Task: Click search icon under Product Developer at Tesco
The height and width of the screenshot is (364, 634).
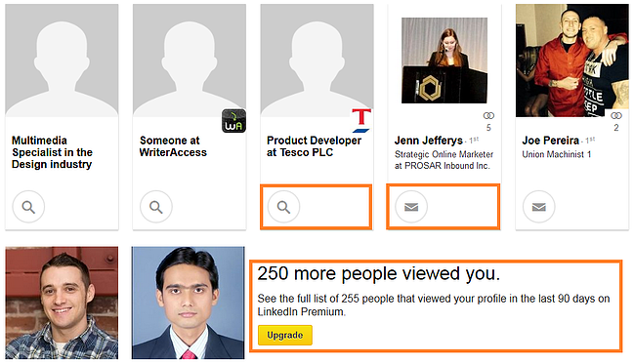Action: click(x=283, y=207)
